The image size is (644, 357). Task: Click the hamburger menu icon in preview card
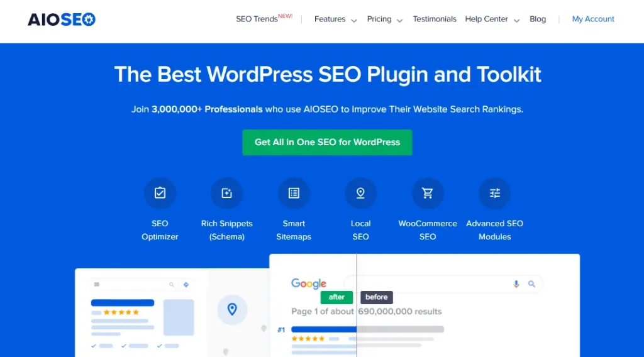pyautogui.click(x=97, y=284)
